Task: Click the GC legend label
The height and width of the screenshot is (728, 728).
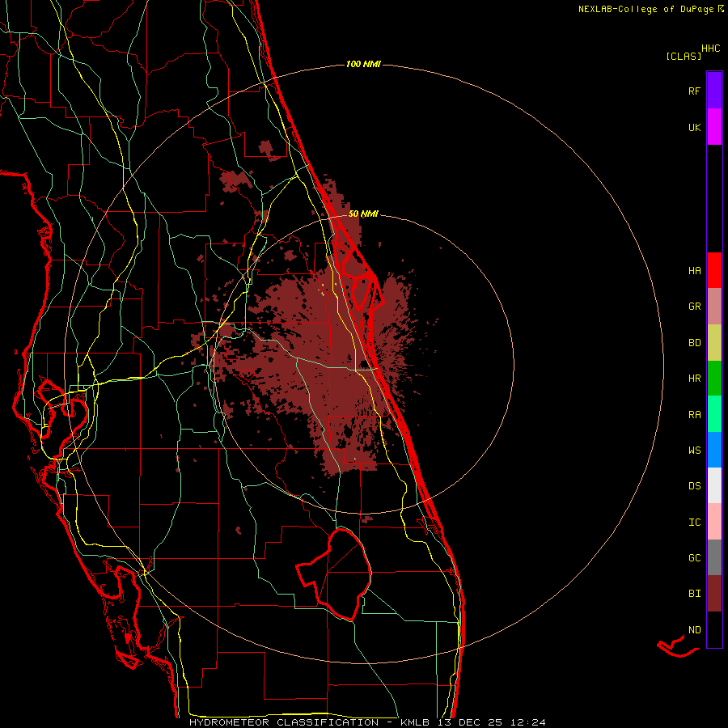Action: (695, 558)
